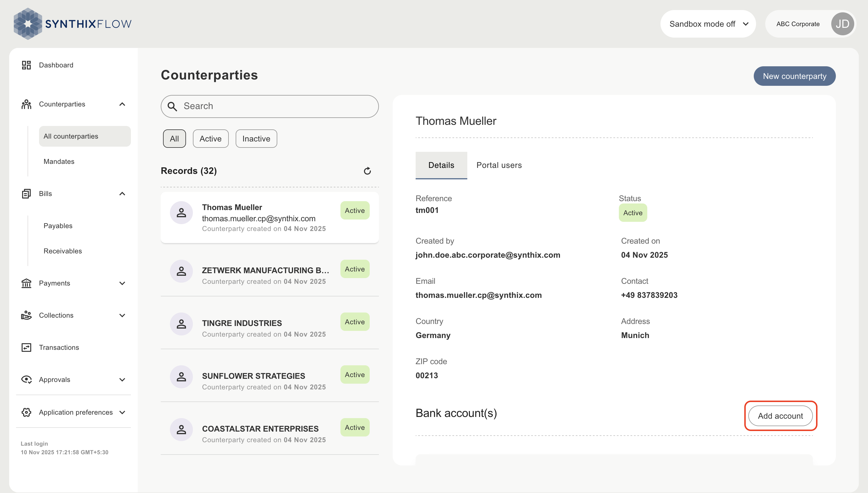Click COASTALSTAR ENTERPRISES person avatar icon
This screenshot has width=868, height=493.
click(x=181, y=430)
